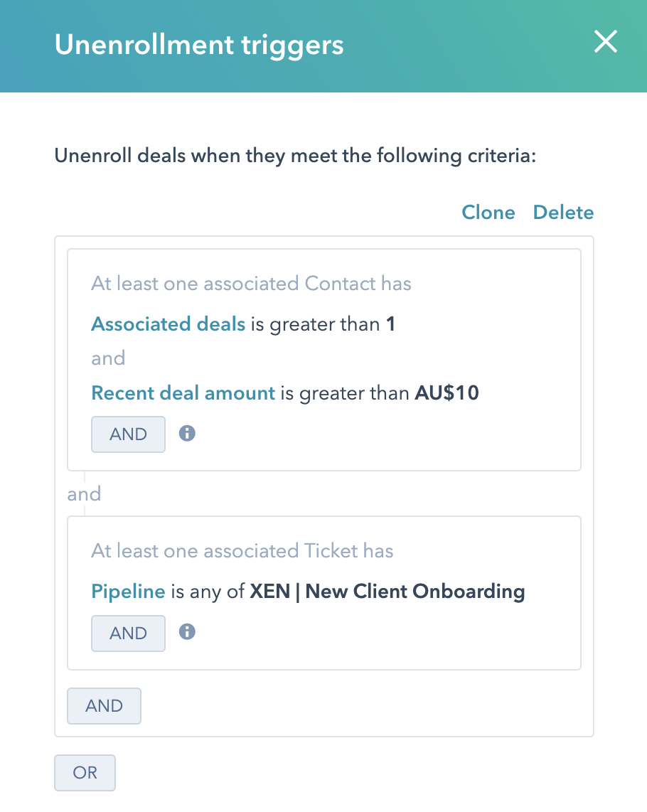Click the AU$10 amount value
The height and width of the screenshot is (812, 647).
point(447,392)
